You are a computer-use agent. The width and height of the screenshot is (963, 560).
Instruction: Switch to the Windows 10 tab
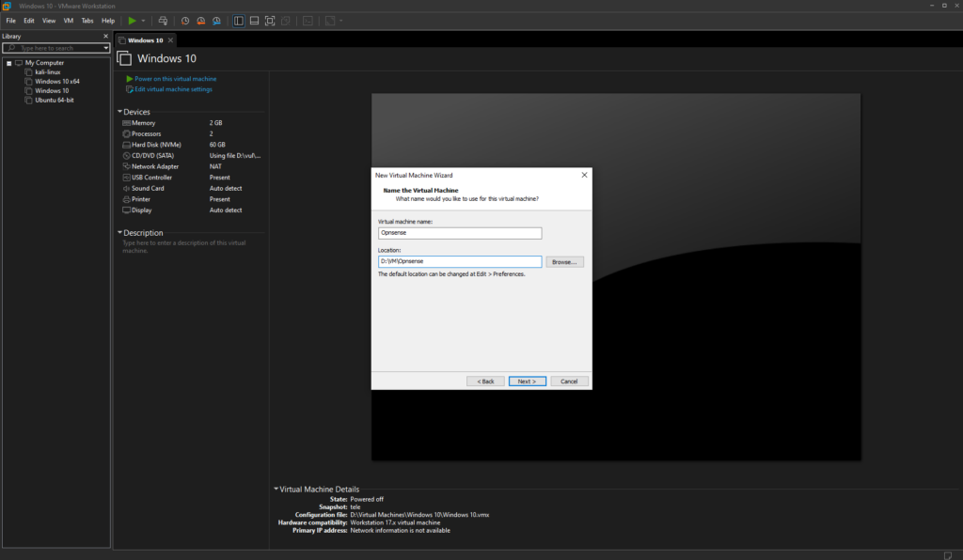click(x=145, y=40)
